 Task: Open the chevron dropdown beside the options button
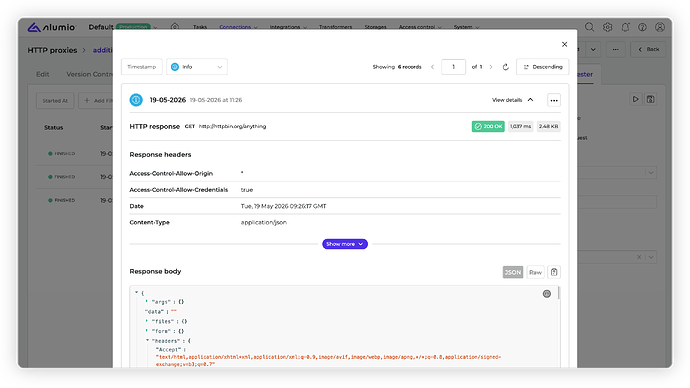point(593,49)
